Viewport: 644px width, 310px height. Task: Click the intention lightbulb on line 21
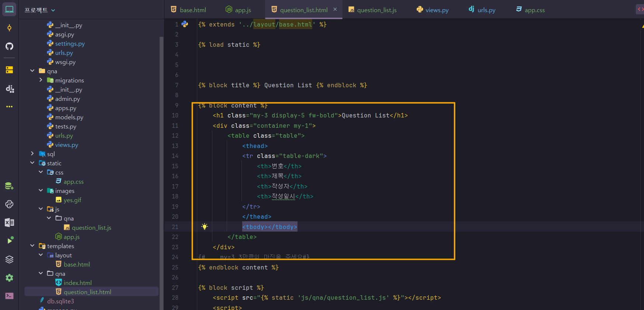click(x=205, y=226)
